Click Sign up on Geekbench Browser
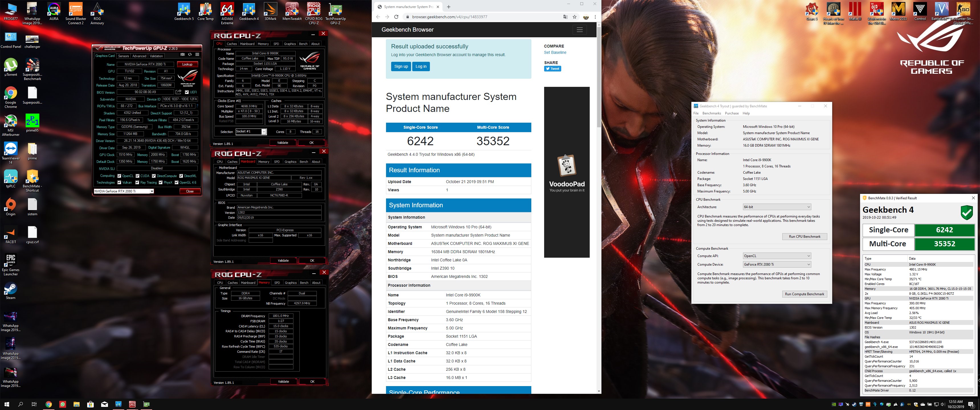The width and height of the screenshot is (980, 410). pos(401,67)
